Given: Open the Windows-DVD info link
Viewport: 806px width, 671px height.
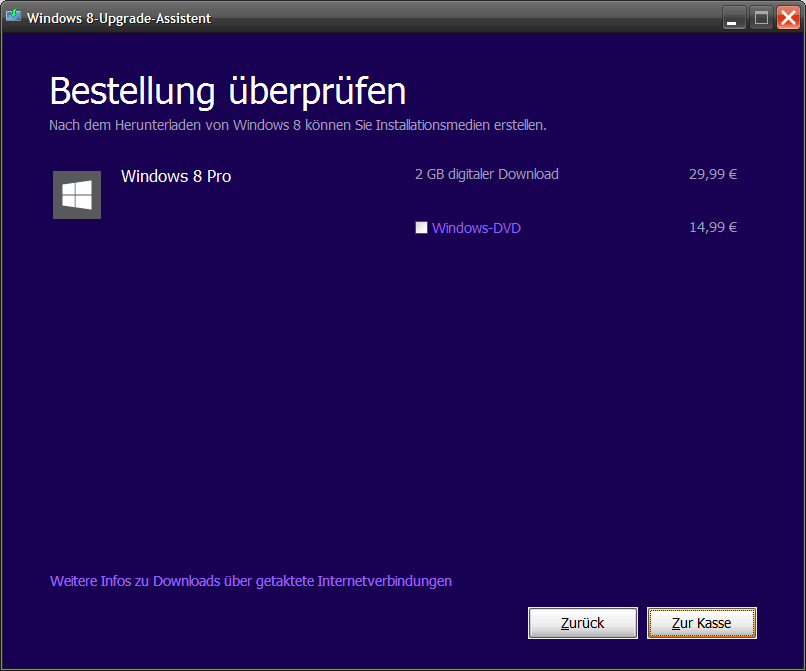Looking at the screenshot, I should point(476,228).
